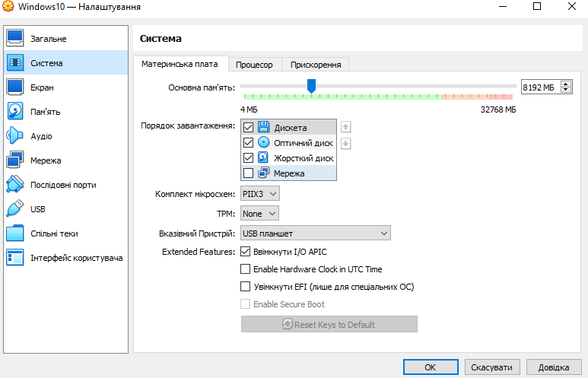
Task: Toggle Enable Secure Boot checkbox
Action: (245, 303)
